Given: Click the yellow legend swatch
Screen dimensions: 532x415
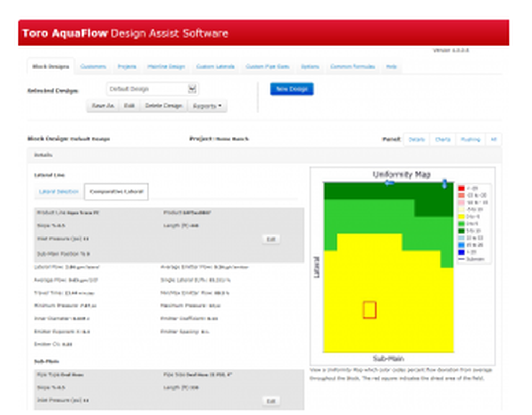Looking at the screenshot, I should point(461,216).
